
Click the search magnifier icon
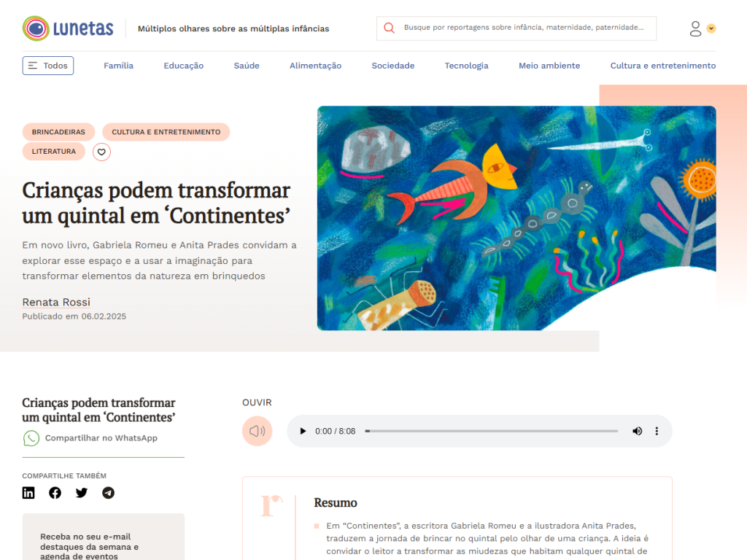pyautogui.click(x=390, y=28)
